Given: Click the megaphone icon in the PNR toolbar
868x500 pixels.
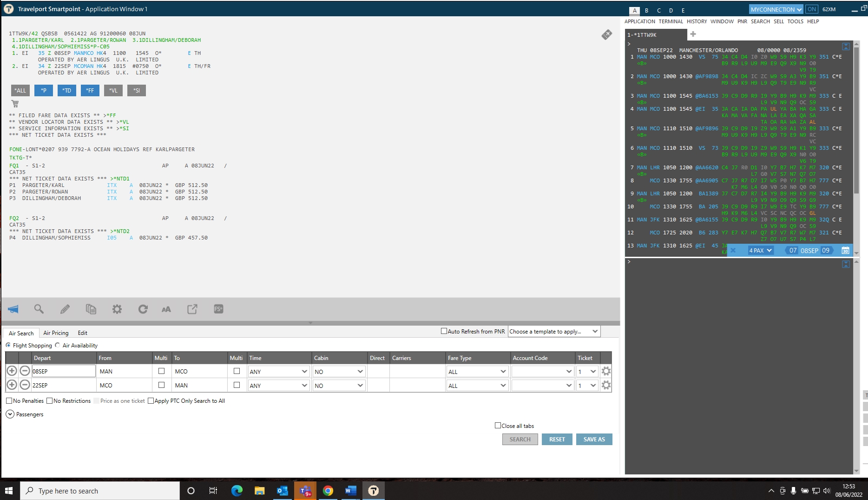Looking at the screenshot, I should point(13,309).
